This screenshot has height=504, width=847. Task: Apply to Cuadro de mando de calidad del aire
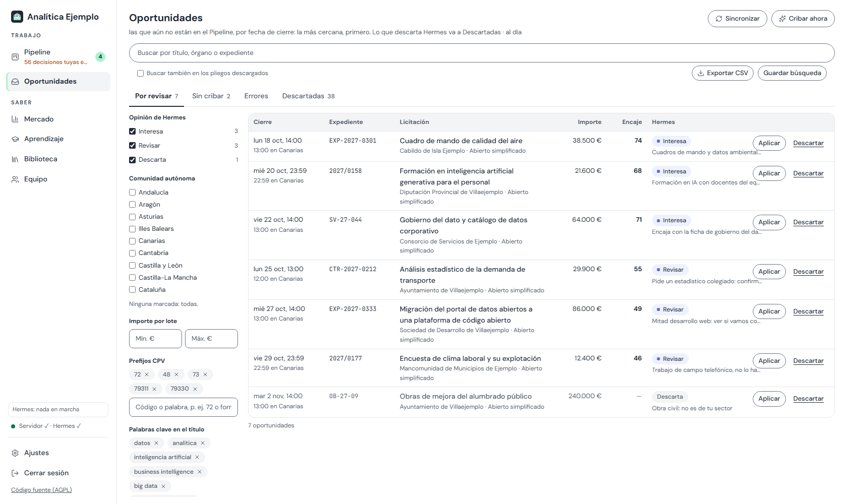(769, 143)
